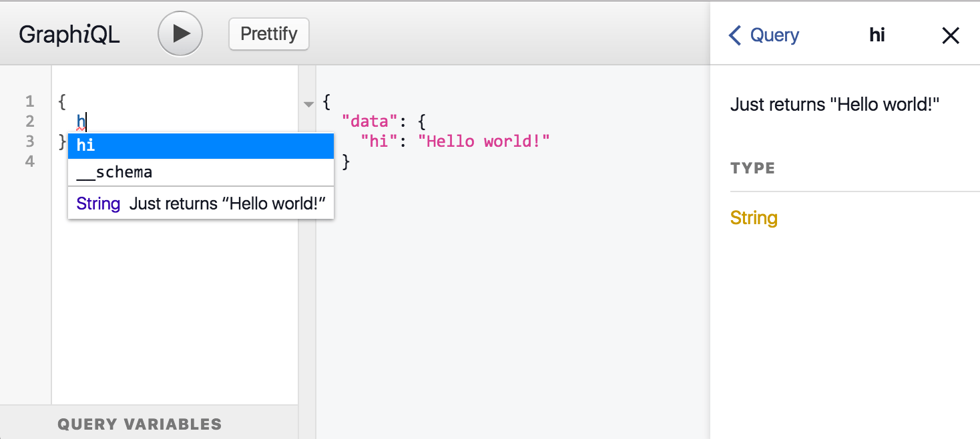
Task: Open the yellow String type link in docs
Action: point(754,218)
